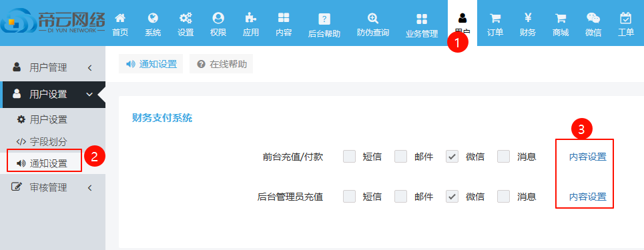Open 内容设置 for 后台管理员充值
Image resolution: width=644 pixels, height=250 pixels.
click(x=588, y=197)
